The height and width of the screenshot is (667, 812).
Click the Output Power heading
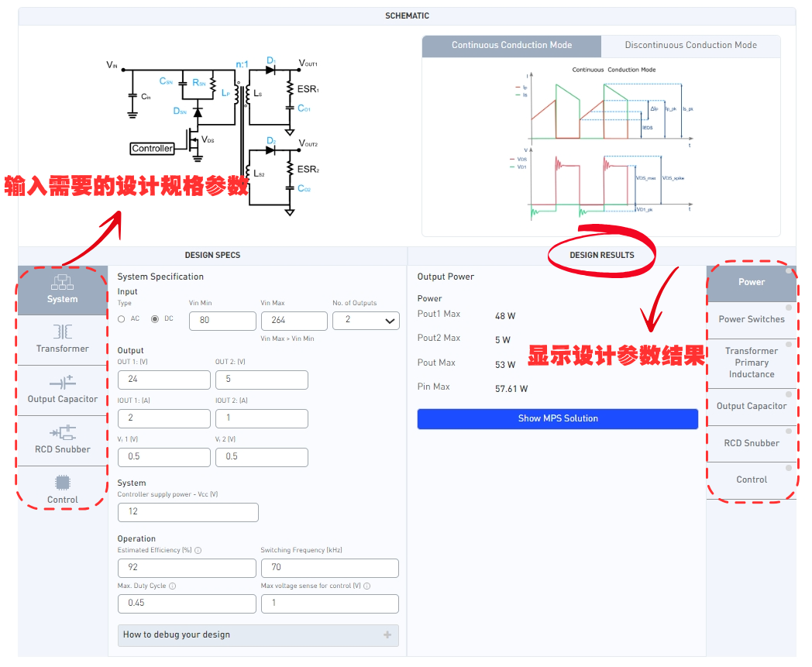point(446,277)
